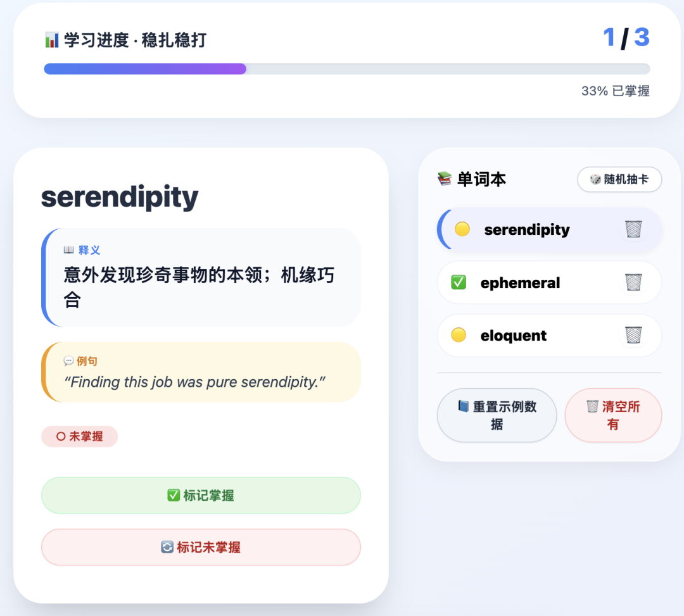Click the 重置示例数据 button
The height and width of the screenshot is (616, 684).
[x=497, y=415]
